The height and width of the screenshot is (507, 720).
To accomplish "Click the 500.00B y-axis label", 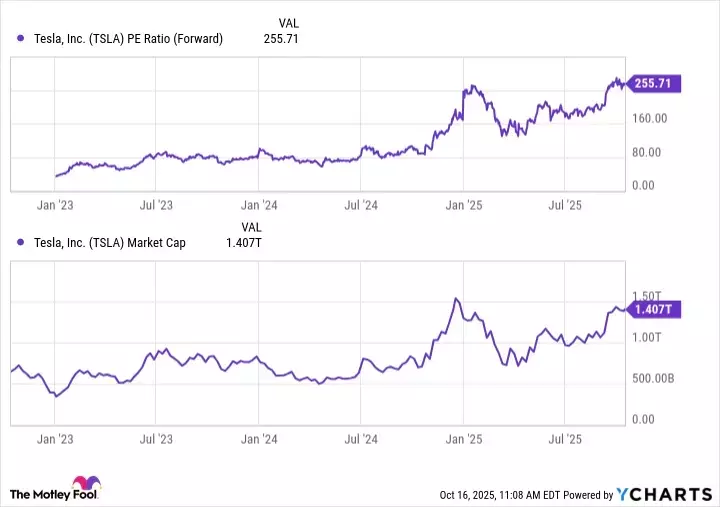I will click(655, 378).
